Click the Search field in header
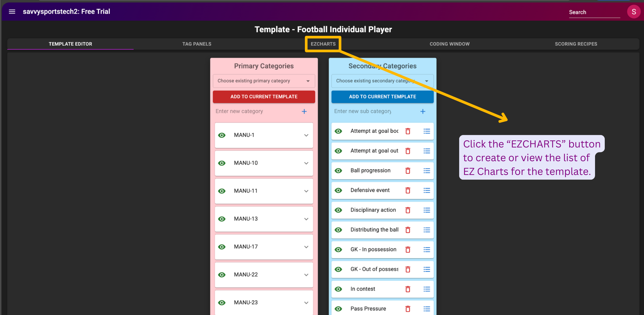Screen dimensions: 644x315 [594, 12]
